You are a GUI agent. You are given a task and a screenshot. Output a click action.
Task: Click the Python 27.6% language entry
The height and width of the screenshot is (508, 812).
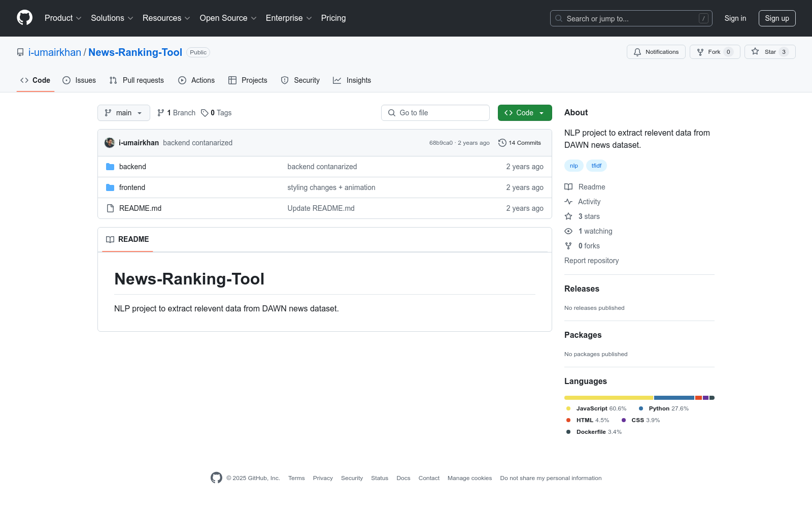pos(664,408)
